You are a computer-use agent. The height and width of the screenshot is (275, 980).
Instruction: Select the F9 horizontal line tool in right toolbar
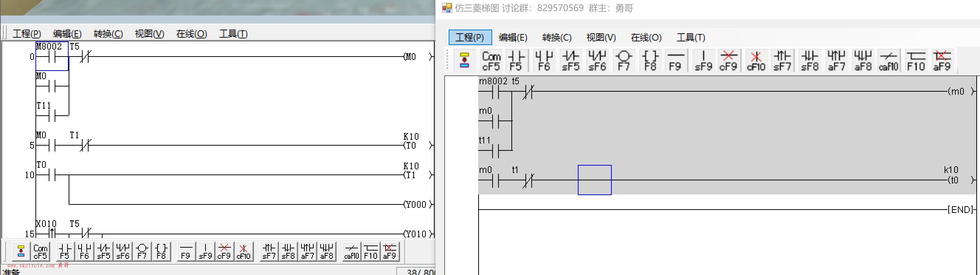pyautogui.click(x=675, y=61)
